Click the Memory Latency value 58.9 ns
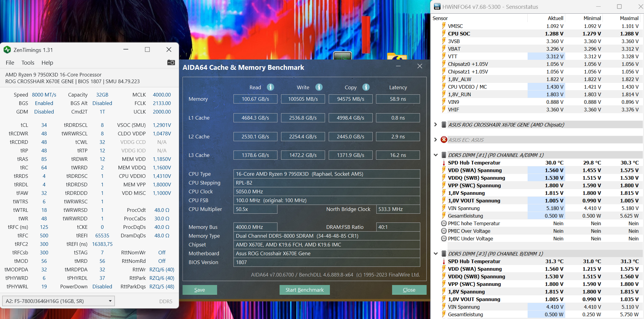Viewport: 644px width, 319px height. tap(398, 99)
